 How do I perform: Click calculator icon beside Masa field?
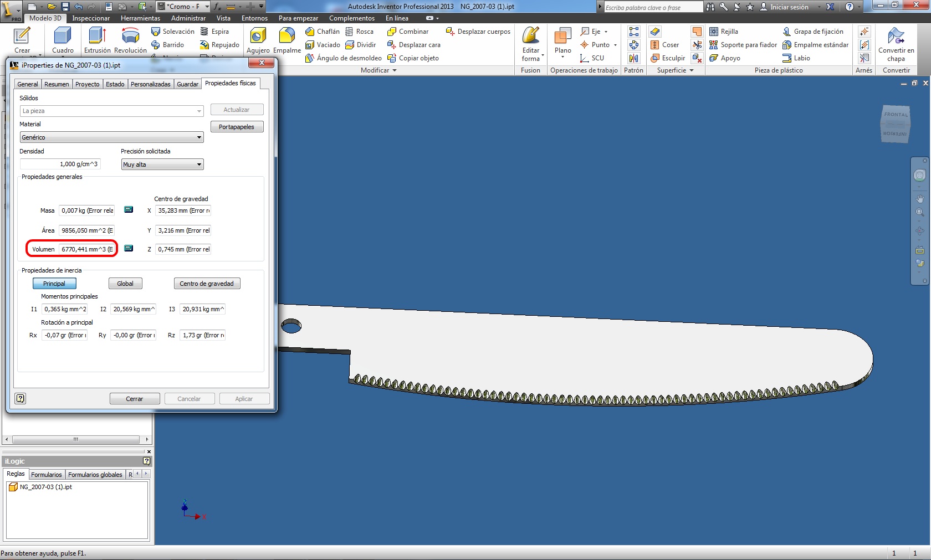[129, 210]
